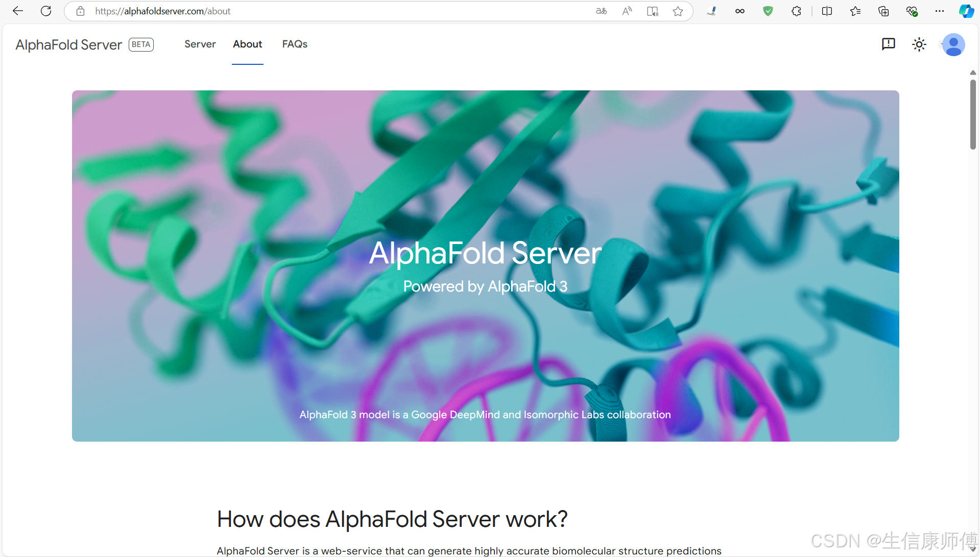Image resolution: width=980 pixels, height=557 pixels.
Task: Switch to the FAQs tab
Action: tap(295, 44)
